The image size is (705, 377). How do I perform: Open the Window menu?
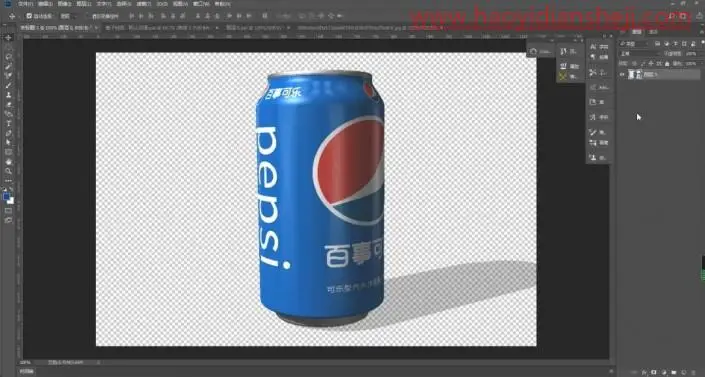coord(201,4)
